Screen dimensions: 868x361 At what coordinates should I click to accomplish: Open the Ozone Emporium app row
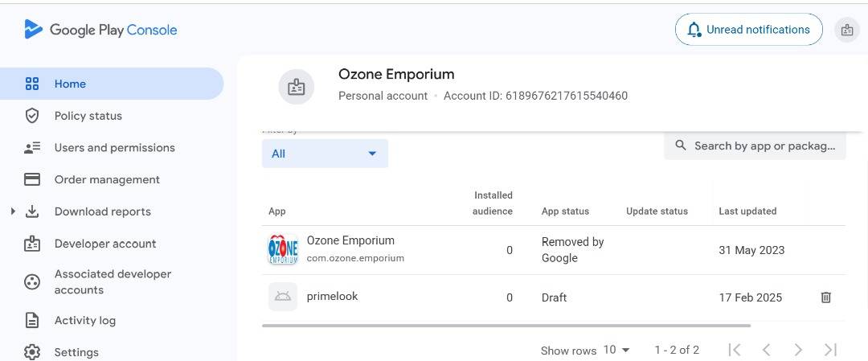(x=554, y=250)
